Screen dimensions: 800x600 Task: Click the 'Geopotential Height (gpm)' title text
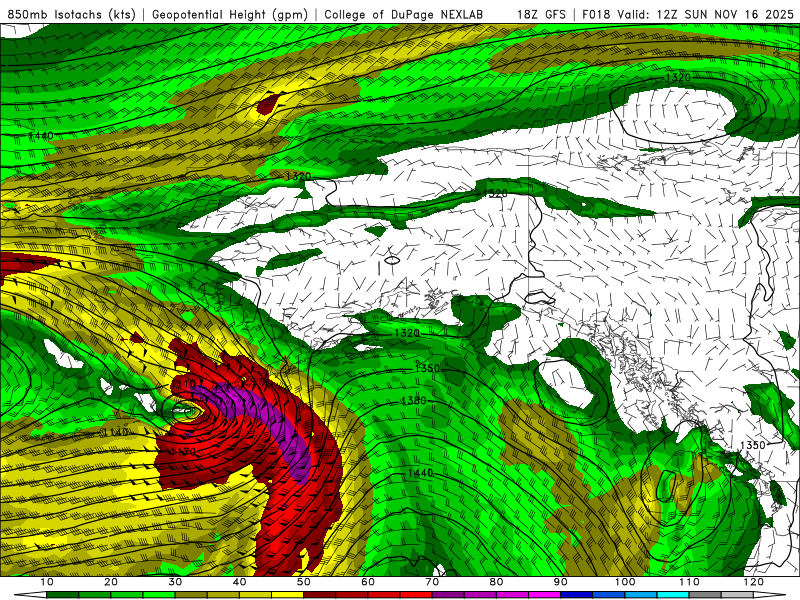click(x=230, y=14)
